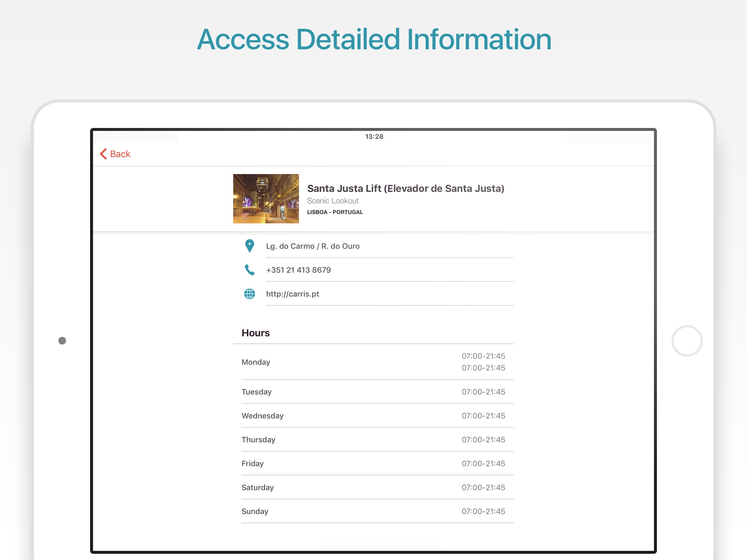This screenshot has width=747, height=560.
Task: Click the red Back chevron arrow
Action: (x=104, y=154)
